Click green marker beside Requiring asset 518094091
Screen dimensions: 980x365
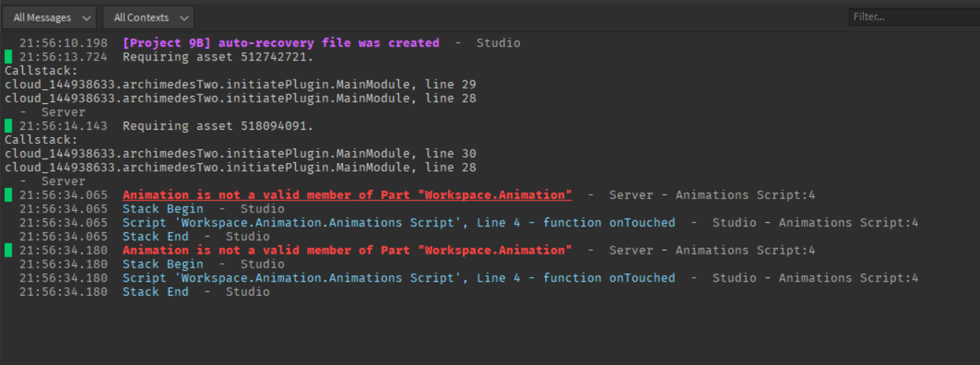(x=8, y=126)
